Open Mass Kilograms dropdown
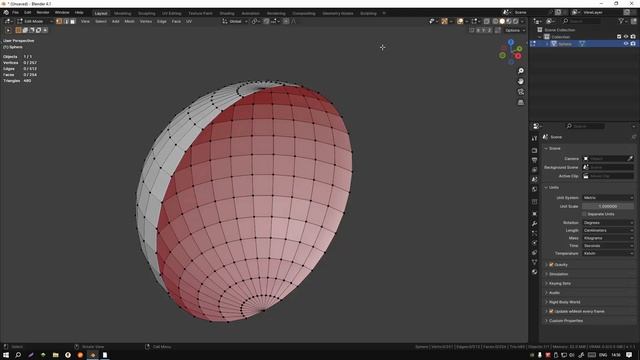Image resolution: width=640 pixels, height=360 pixels. pos(608,238)
